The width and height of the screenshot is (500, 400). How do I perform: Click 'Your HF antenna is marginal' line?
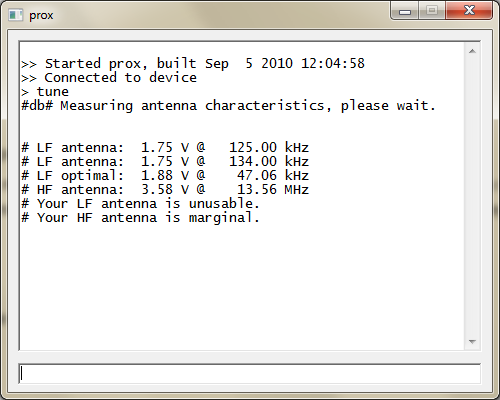[x=140, y=218]
